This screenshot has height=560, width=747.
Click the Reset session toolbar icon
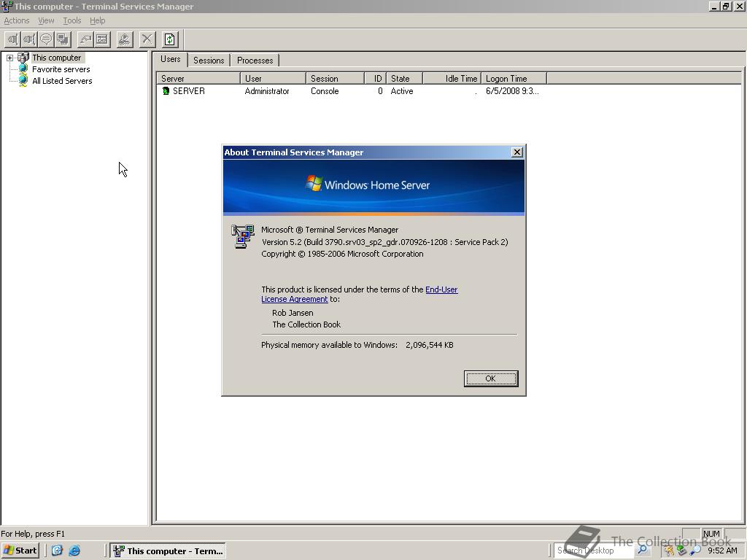point(86,39)
